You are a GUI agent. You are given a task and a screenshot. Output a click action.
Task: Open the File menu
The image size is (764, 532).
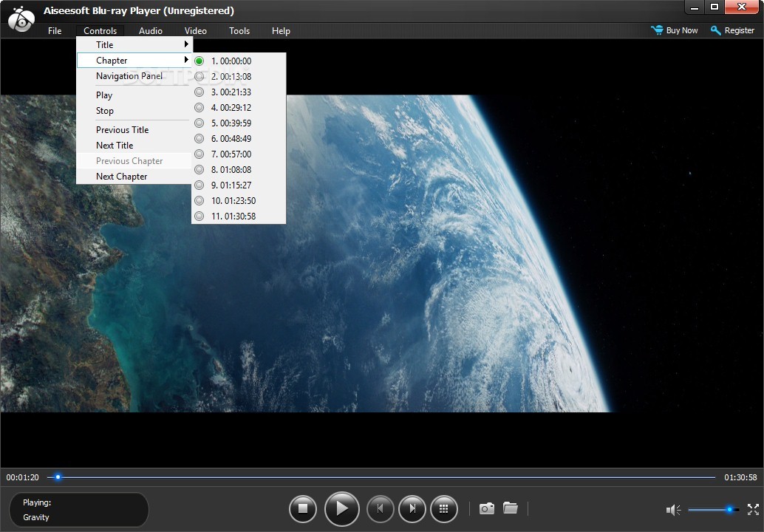[x=55, y=31]
